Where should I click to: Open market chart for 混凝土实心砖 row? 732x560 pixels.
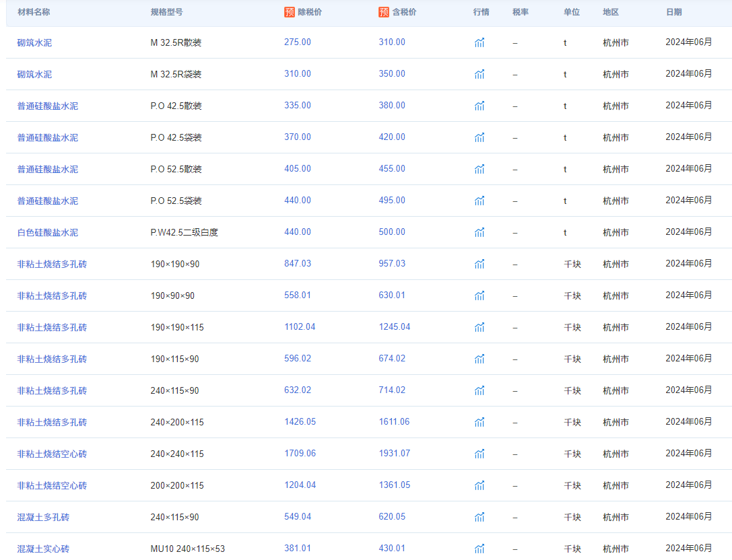coord(479,549)
